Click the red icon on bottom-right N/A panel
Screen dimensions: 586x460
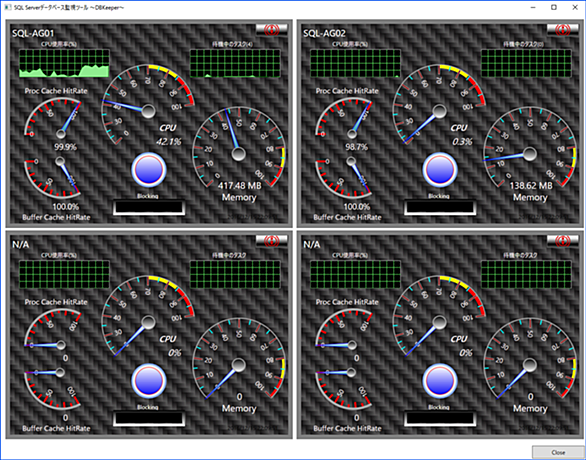563,241
